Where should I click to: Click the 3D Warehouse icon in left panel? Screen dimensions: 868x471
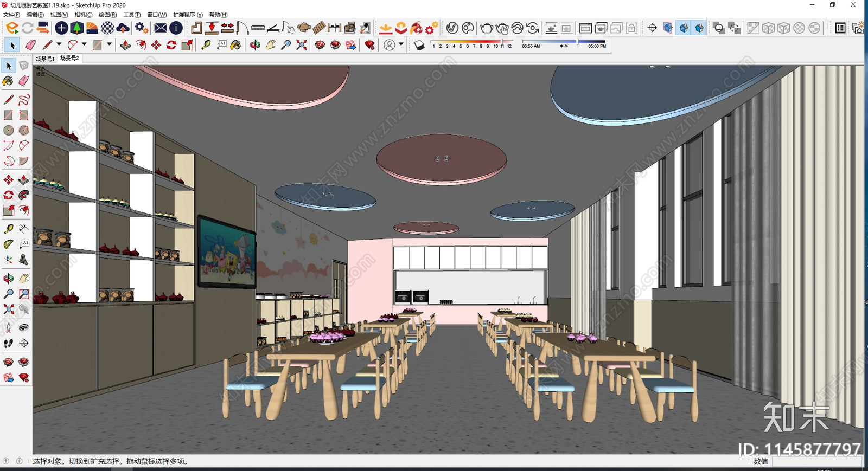8,362
